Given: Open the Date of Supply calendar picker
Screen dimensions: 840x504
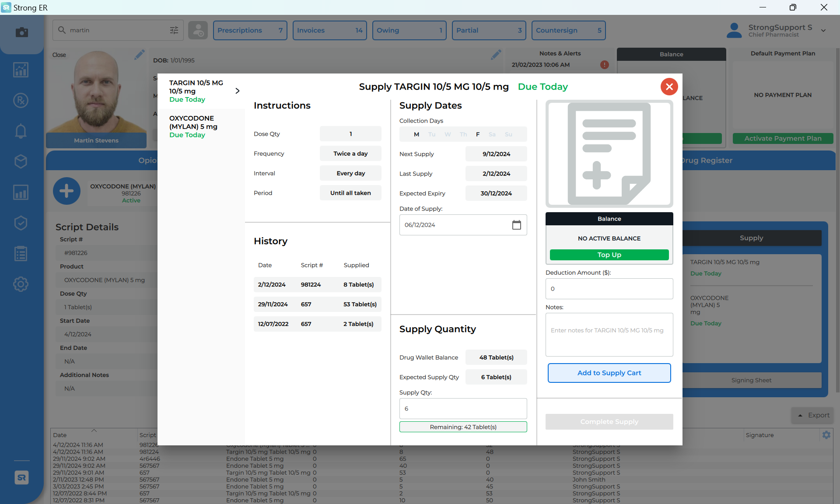Looking at the screenshot, I should 516,225.
